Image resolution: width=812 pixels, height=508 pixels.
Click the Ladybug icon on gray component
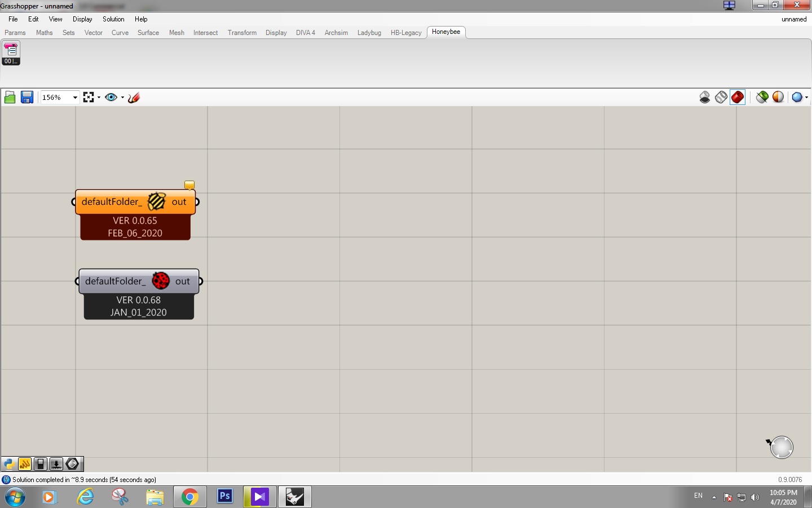pyautogui.click(x=161, y=281)
